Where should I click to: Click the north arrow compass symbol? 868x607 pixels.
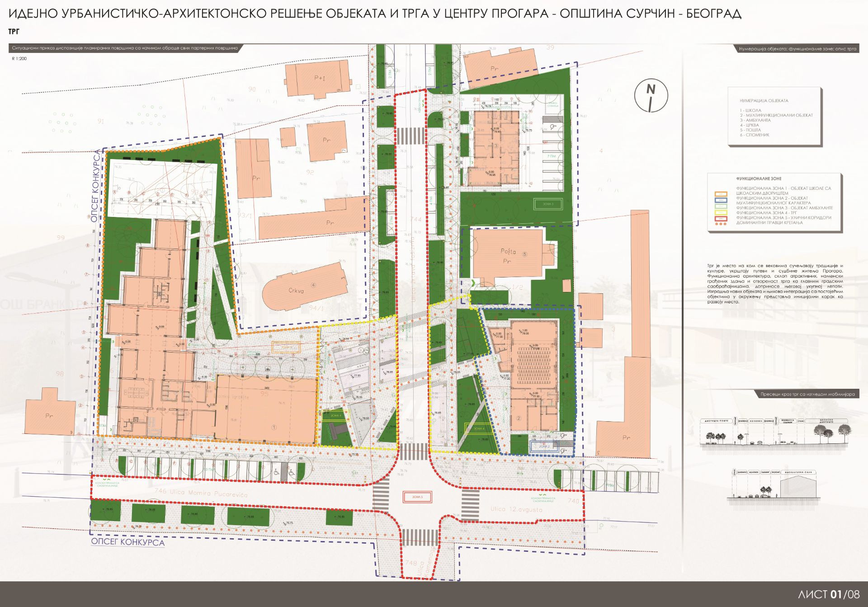pos(651,95)
